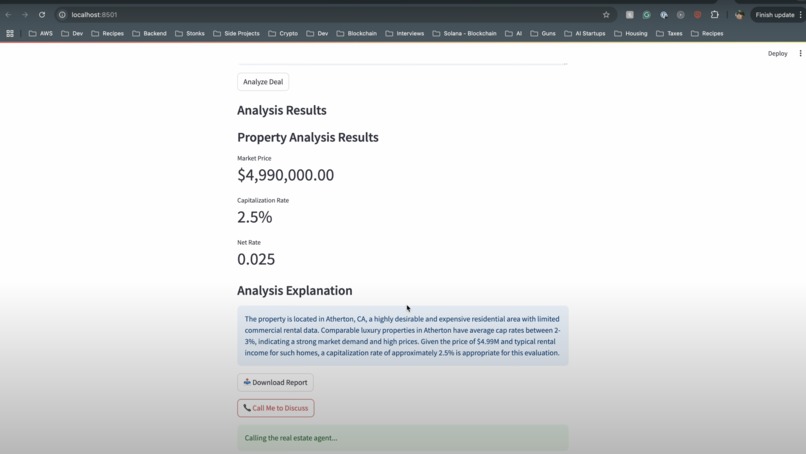This screenshot has width=806, height=454.
Task: View site information icon in address bar
Action: (x=62, y=15)
